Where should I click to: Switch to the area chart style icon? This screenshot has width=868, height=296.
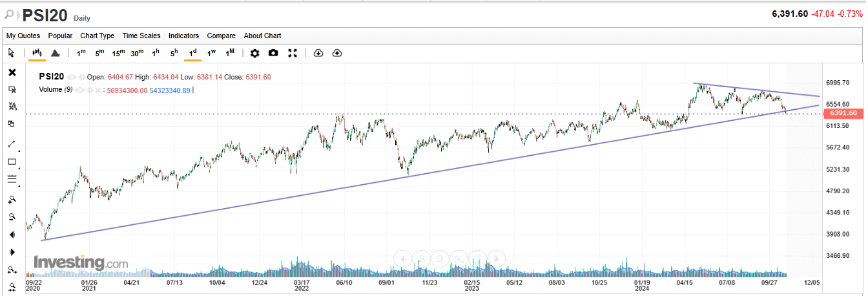click(x=55, y=53)
